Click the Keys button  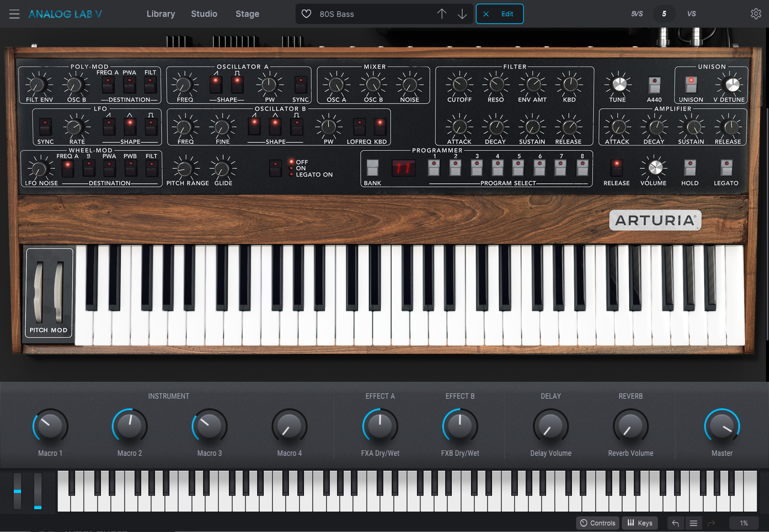coord(639,523)
